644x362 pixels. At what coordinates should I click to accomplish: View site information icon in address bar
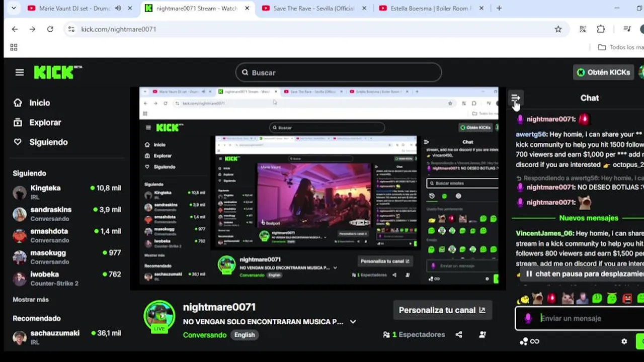[71, 29]
